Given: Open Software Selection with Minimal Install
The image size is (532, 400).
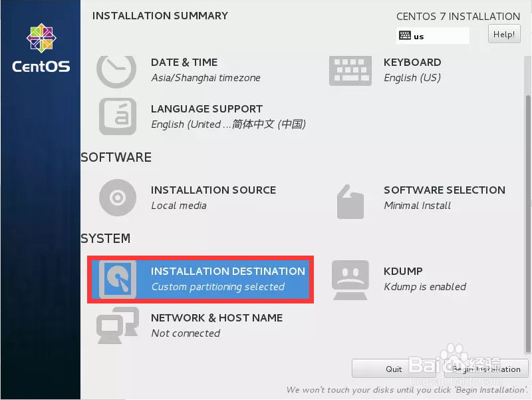Looking at the screenshot, I should [444, 197].
